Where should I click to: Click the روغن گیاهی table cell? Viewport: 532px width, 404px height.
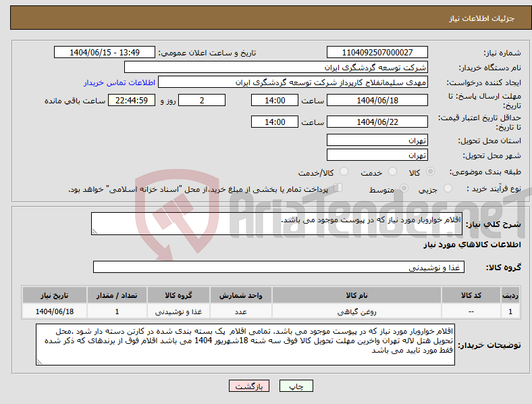pyautogui.click(x=356, y=311)
